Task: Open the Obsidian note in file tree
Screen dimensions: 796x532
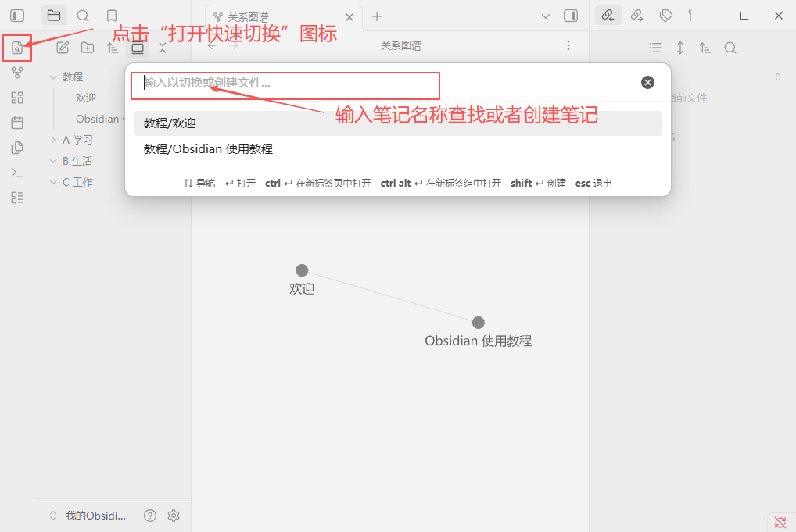Action: 100,119
